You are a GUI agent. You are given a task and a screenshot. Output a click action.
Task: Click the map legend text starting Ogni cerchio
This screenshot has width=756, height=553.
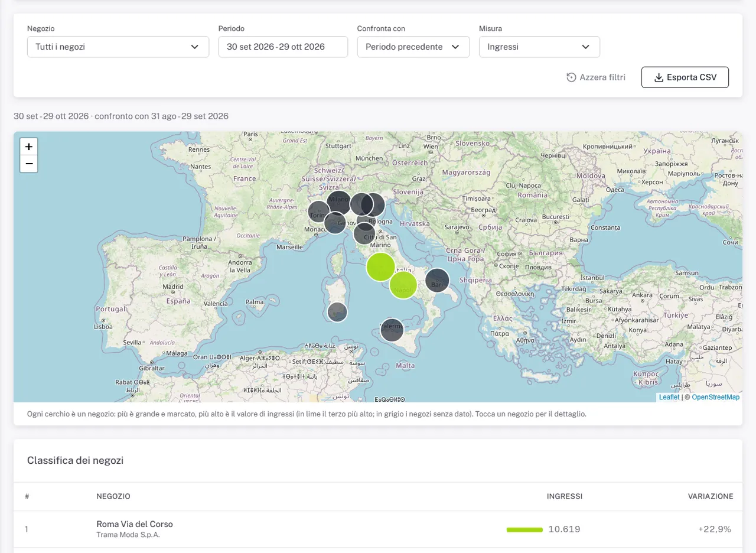click(x=307, y=414)
